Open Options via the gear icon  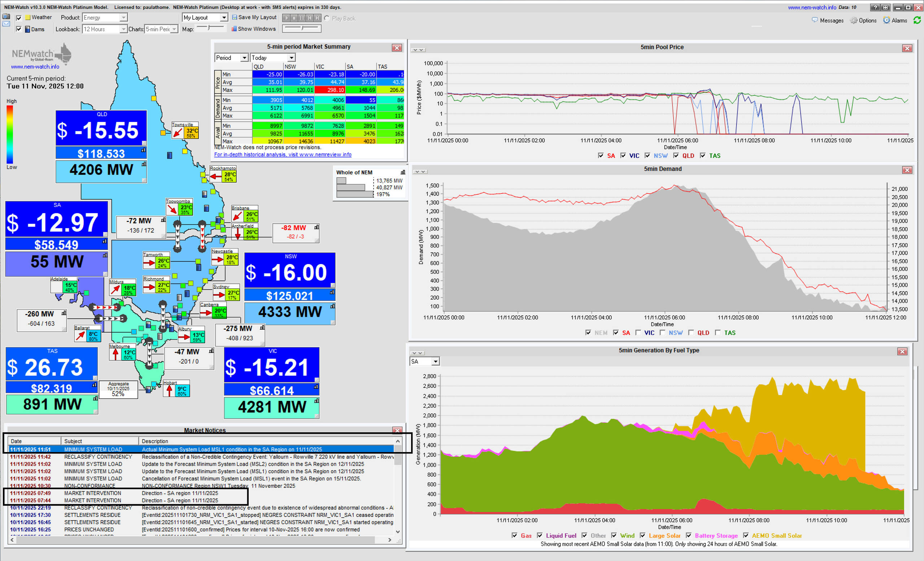coord(854,21)
